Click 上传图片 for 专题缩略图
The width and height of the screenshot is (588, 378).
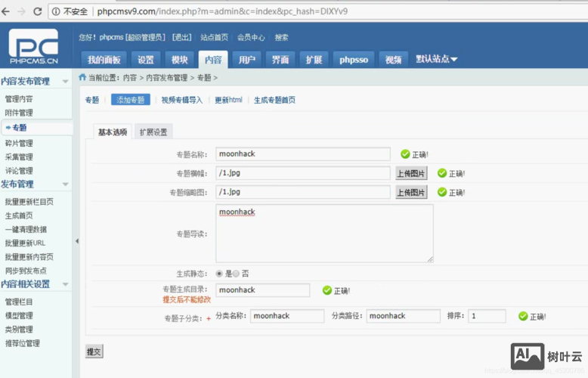[x=411, y=193]
